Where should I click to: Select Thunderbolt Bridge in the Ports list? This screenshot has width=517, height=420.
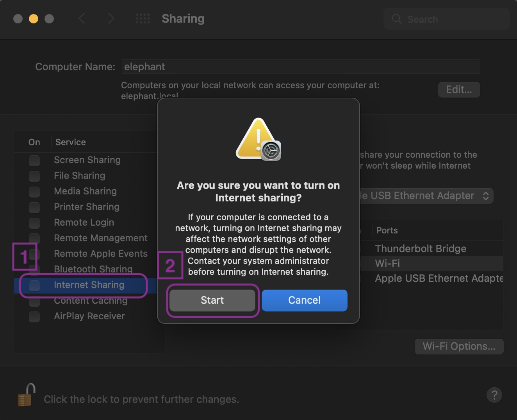[x=420, y=249]
